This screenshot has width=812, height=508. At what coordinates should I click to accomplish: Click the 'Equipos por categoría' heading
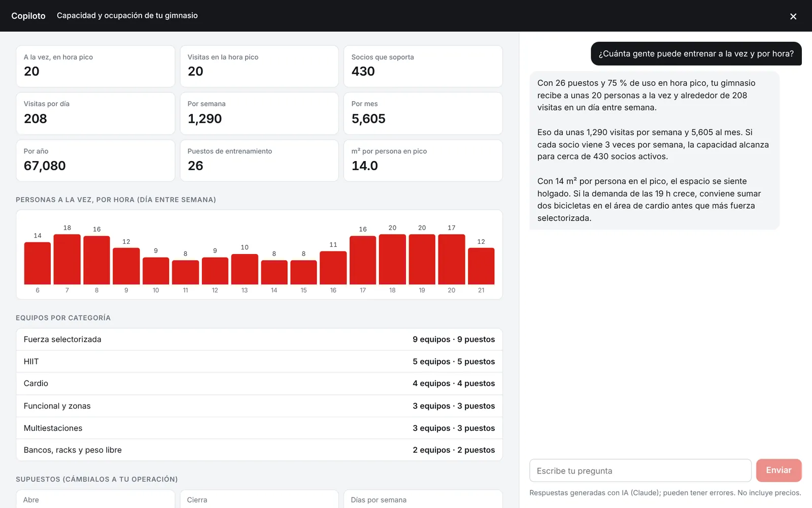[x=63, y=318]
